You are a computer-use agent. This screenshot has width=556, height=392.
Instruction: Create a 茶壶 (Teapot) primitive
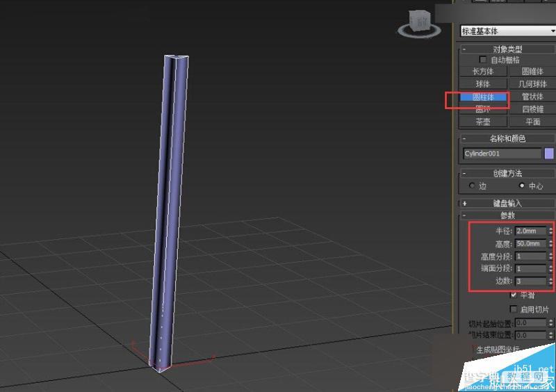483,122
